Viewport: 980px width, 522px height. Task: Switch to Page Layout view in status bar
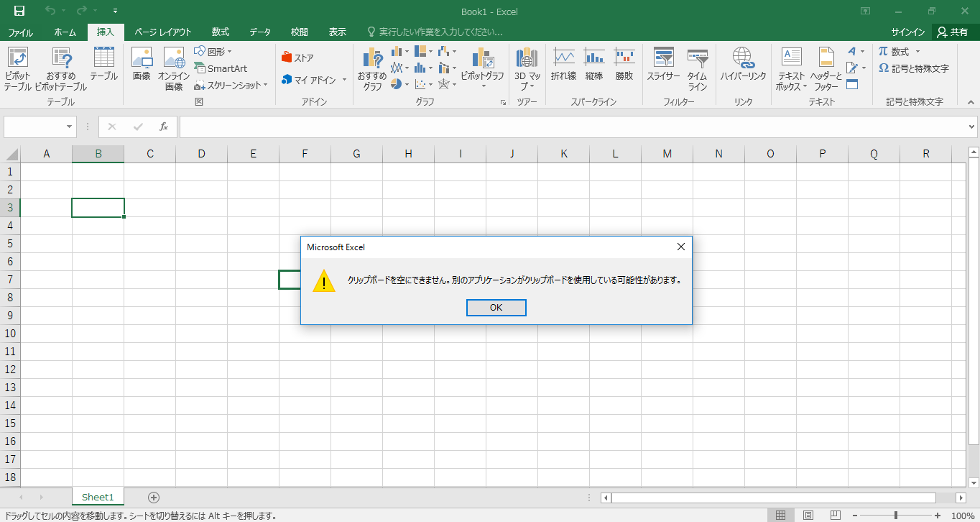[x=808, y=516]
